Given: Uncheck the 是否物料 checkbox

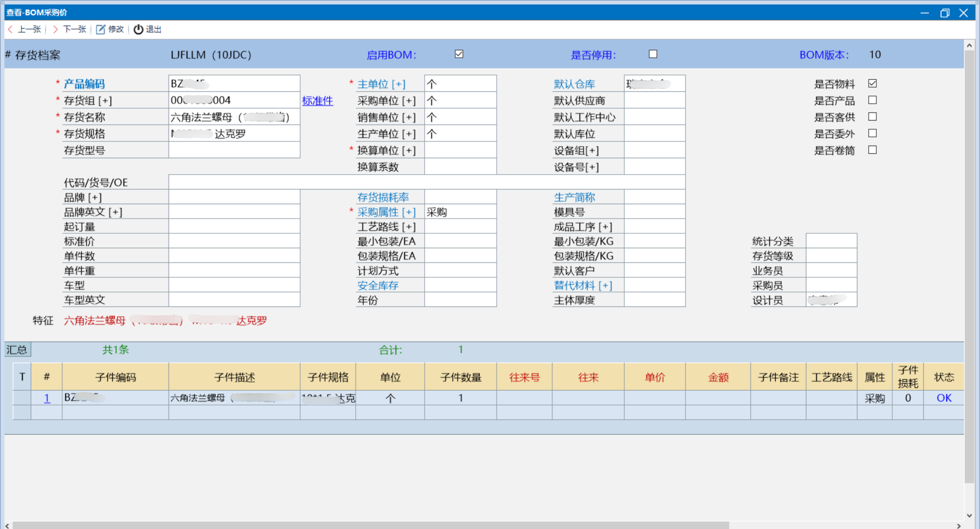Looking at the screenshot, I should 872,83.
